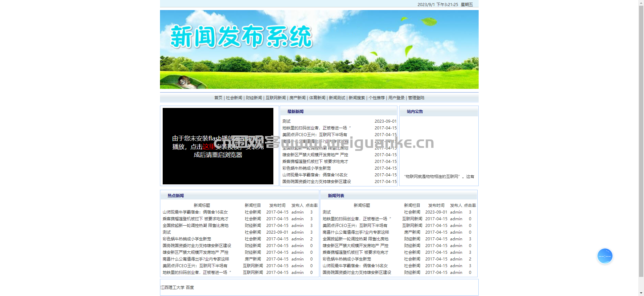644x296 pixels.
Task: Open 美团点评CEO王兴 headline in 最新新闻 panel
Action: pos(315,135)
